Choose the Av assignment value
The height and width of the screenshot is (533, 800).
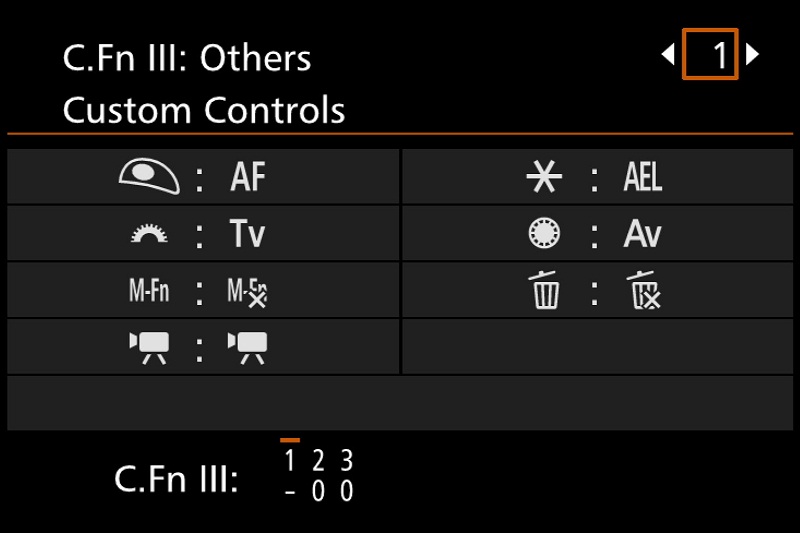[643, 234]
